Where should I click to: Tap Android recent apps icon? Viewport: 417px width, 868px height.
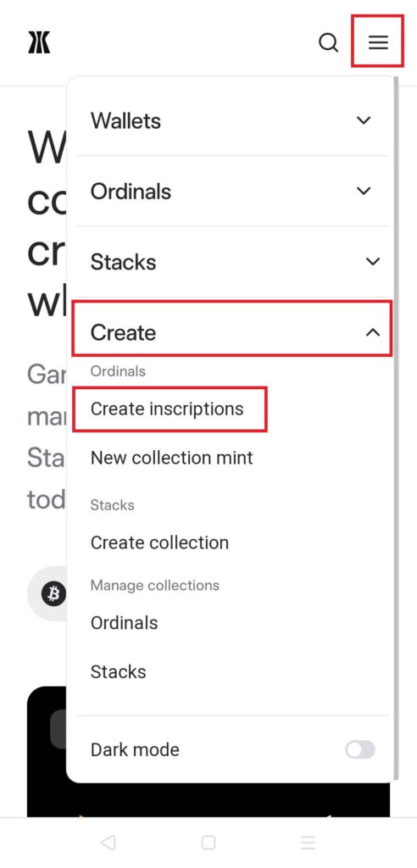click(x=308, y=843)
